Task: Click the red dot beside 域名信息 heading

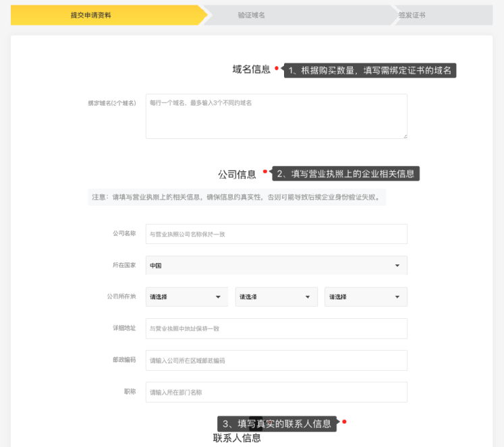Action: point(277,68)
